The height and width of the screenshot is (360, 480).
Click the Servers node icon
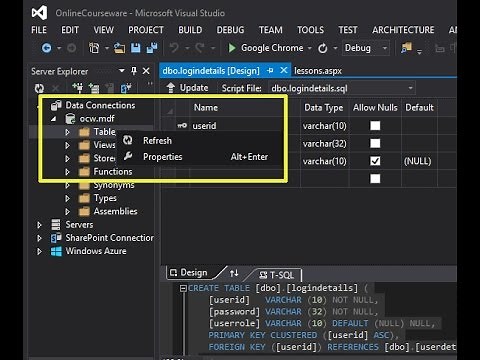tap(56, 225)
